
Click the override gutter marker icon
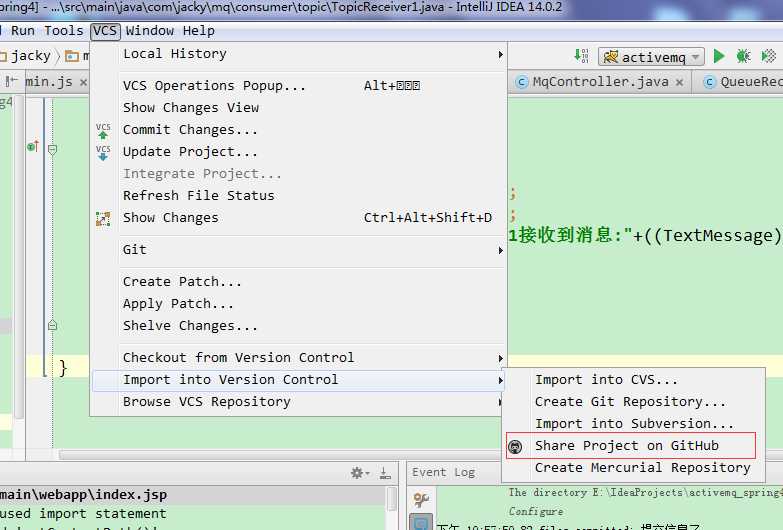(33, 147)
